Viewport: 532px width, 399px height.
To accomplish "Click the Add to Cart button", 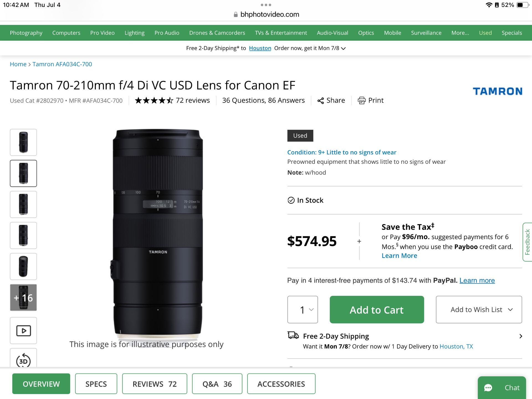I will click(x=376, y=310).
